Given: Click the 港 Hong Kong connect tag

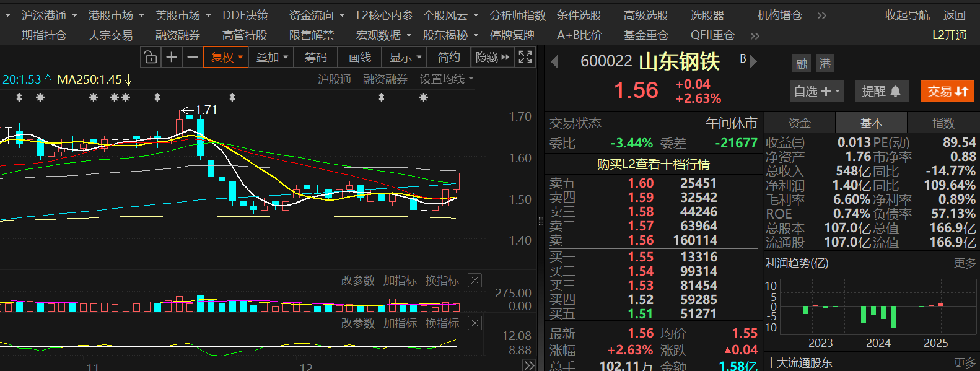Looking at the screenshot, I should click(825, 63).
